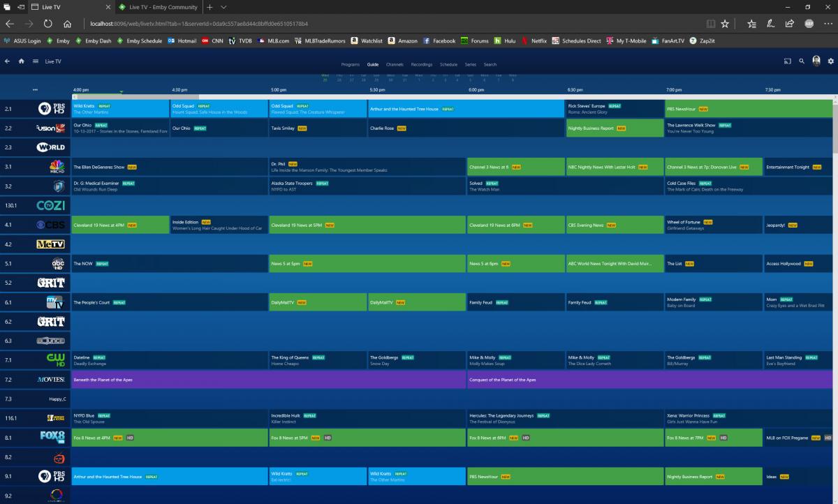838x504 pixels.
Task: Open MLB on FOX Pregame program
Action: (798, 438)
